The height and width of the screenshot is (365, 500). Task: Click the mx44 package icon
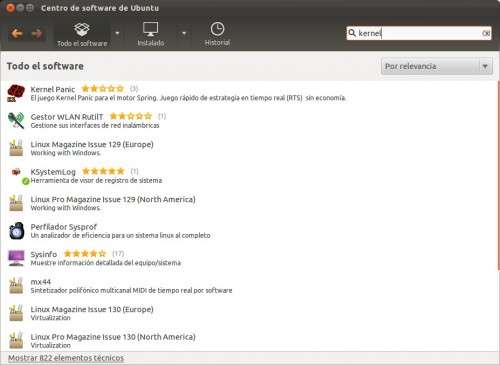point(16,285)
